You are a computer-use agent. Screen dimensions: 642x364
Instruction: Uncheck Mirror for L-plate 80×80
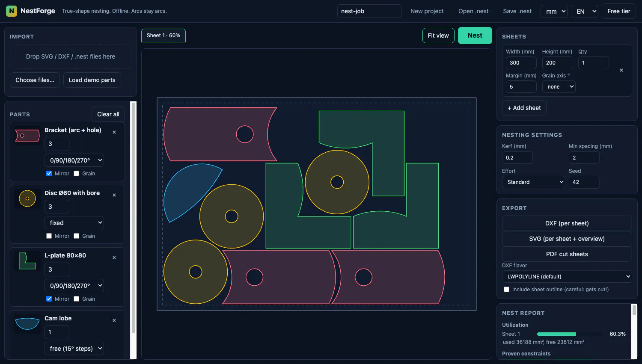pyautogui.click(x=49, y=299)
